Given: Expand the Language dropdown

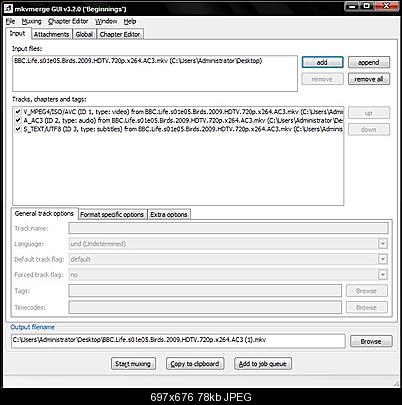Looking at the screenshot, I should coord(383,244).
